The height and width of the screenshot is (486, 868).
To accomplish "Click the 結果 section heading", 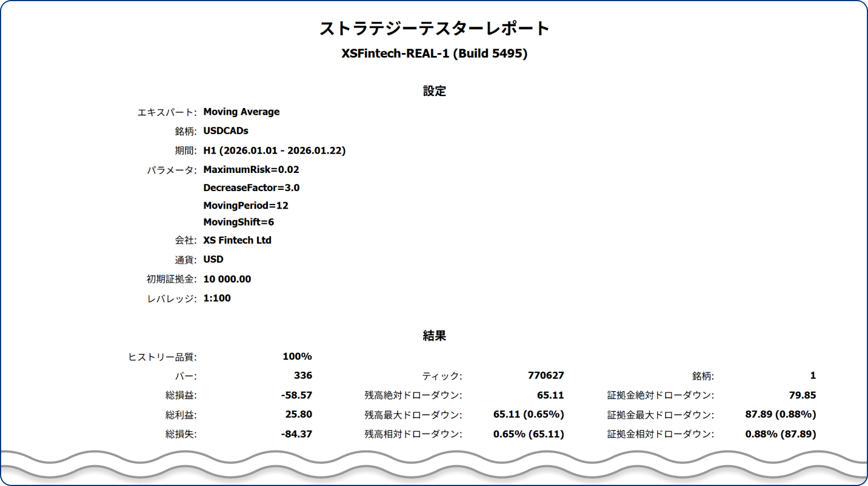I will [x=434, y=335].
